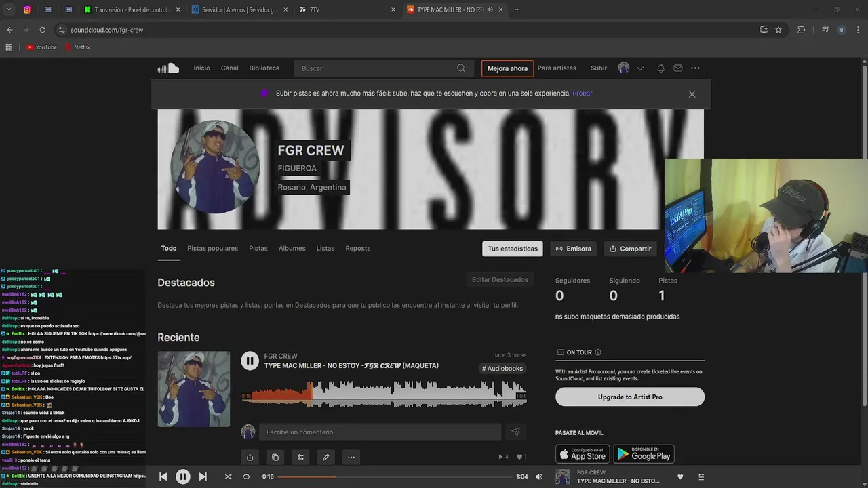868x488 pixels.
Task: Open Biblioteca in the navigation
Action: pyautogui.click(x=264, y=68)
